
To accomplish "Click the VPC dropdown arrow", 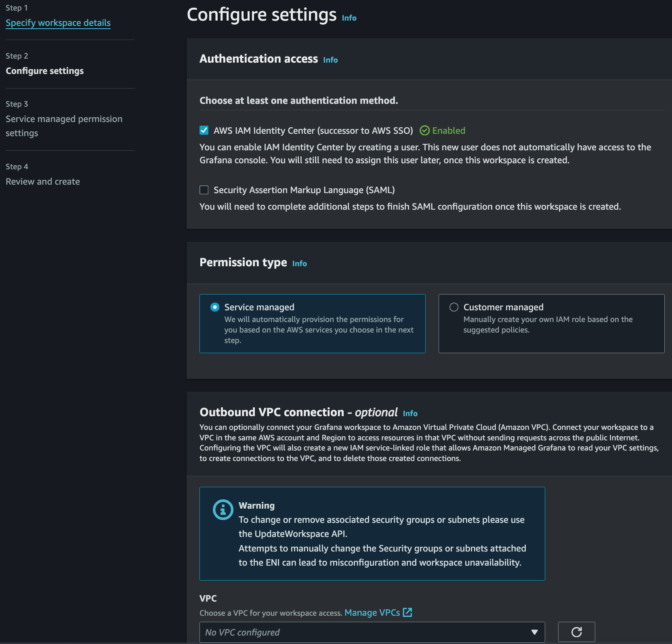I will pos(534,632).
